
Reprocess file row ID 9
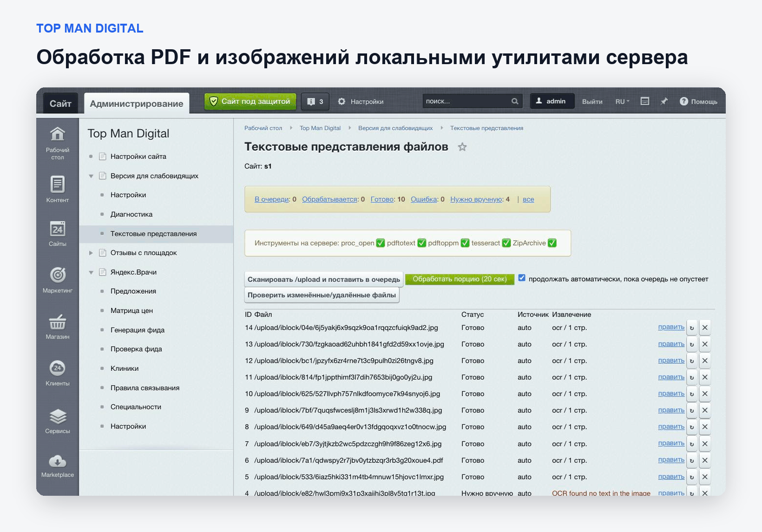(x=691, y=410)
